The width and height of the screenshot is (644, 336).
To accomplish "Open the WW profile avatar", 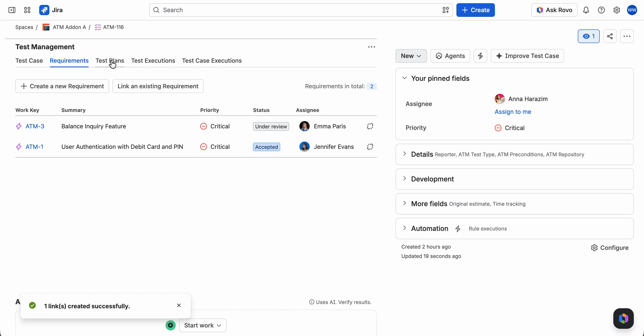I will [632, 10].
